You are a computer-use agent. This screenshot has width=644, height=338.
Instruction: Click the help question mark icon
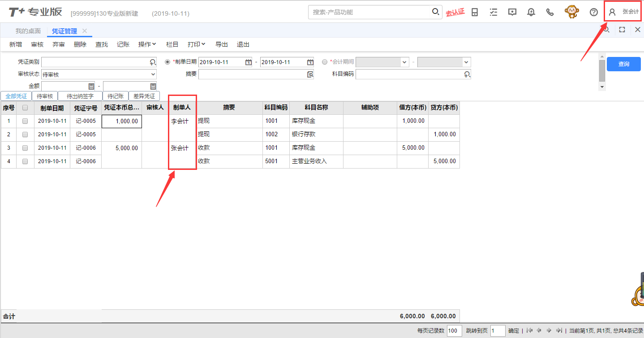594,12
